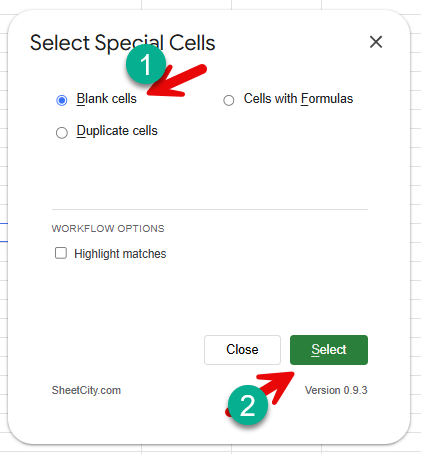Click the green step 1 badge

click(146, 64)
